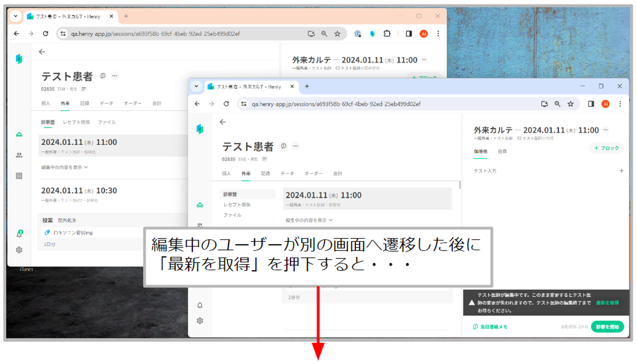Bookmark page with star icon in front browser
637x364 pixels.
pyautogui.click(x=570, y=104)
